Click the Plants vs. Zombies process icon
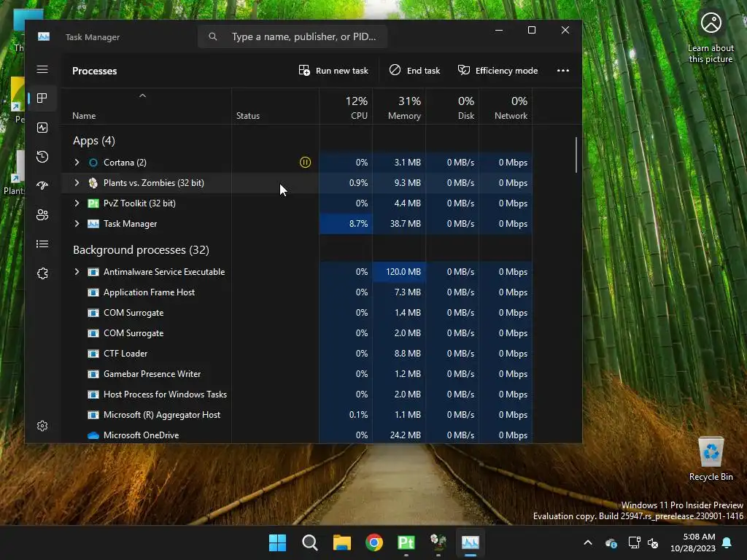 tap(93, 183)
